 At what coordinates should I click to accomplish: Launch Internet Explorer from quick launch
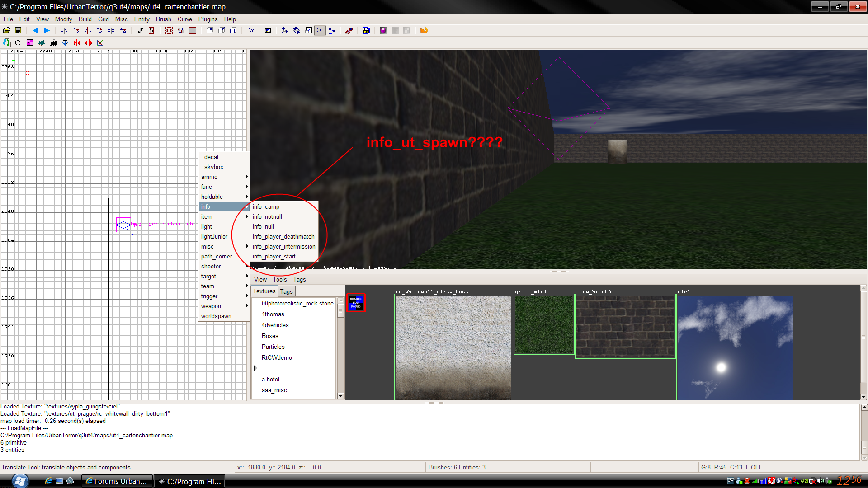48,481
